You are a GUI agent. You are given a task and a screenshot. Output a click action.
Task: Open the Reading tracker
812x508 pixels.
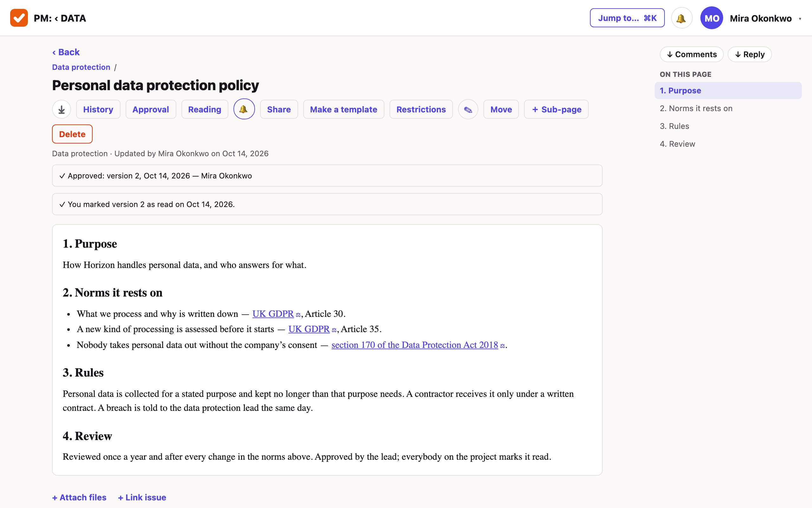205,109
